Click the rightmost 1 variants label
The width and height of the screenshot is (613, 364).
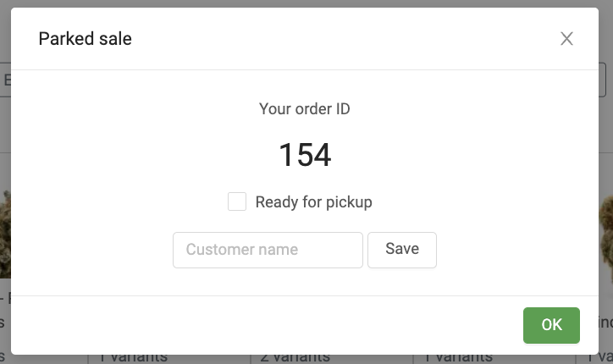tap(457, 358)
